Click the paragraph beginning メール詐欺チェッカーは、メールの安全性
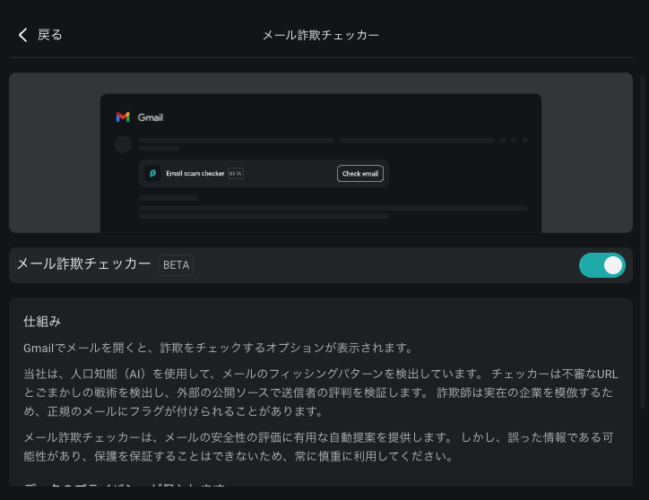Screen dimensions: 649x500 coord(319,447)
